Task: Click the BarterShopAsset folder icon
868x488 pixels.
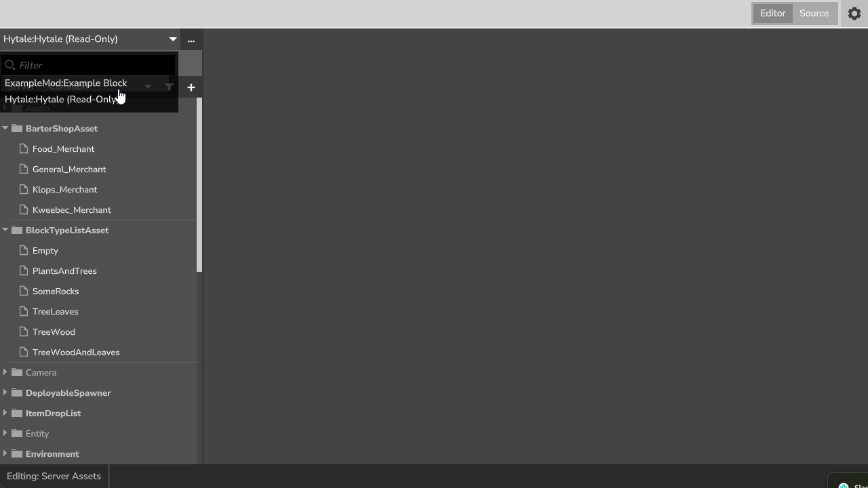Action: pos(18,128)
